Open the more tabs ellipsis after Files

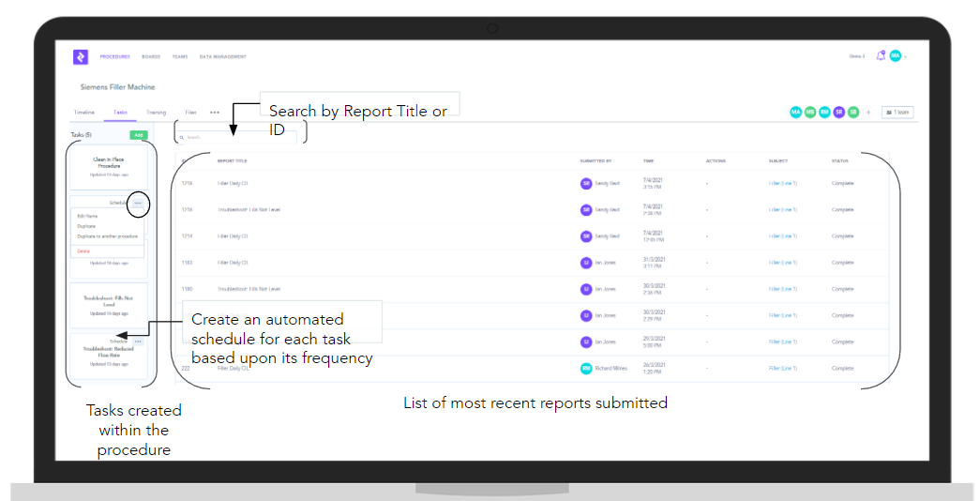coord(215,113)
